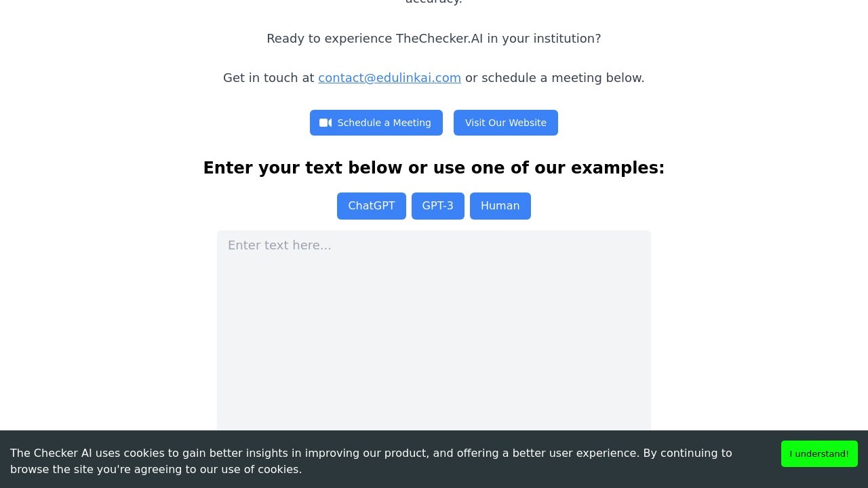The image size is (868, 488).
Task: Click the "in your institution?" phrase
Action: tap(544, 39)
